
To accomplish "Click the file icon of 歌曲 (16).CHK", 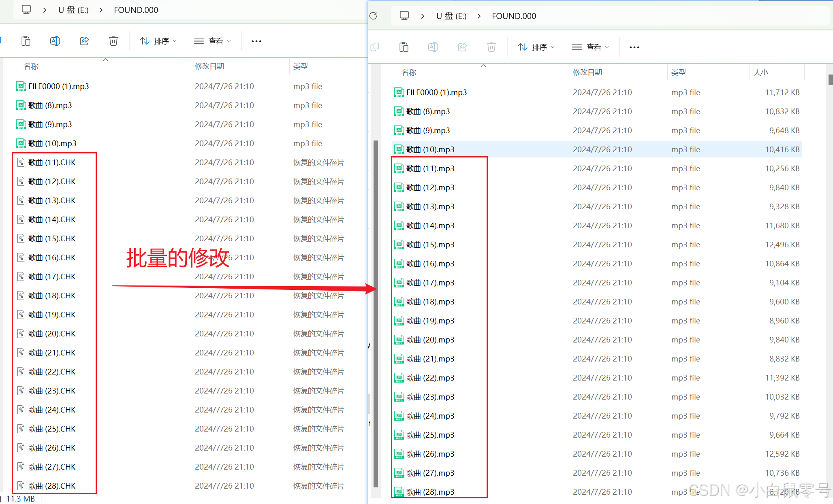I will 21,257.
